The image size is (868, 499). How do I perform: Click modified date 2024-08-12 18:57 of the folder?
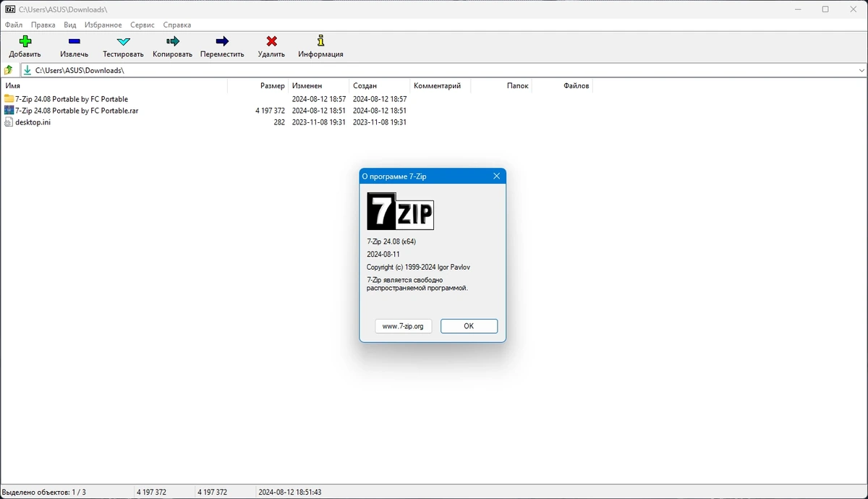[319, 99]
